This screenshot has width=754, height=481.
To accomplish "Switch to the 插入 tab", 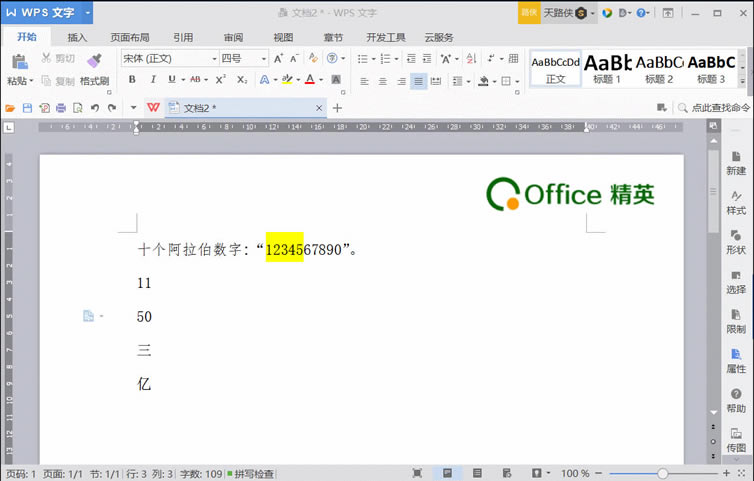I will [x=77, y=38].
